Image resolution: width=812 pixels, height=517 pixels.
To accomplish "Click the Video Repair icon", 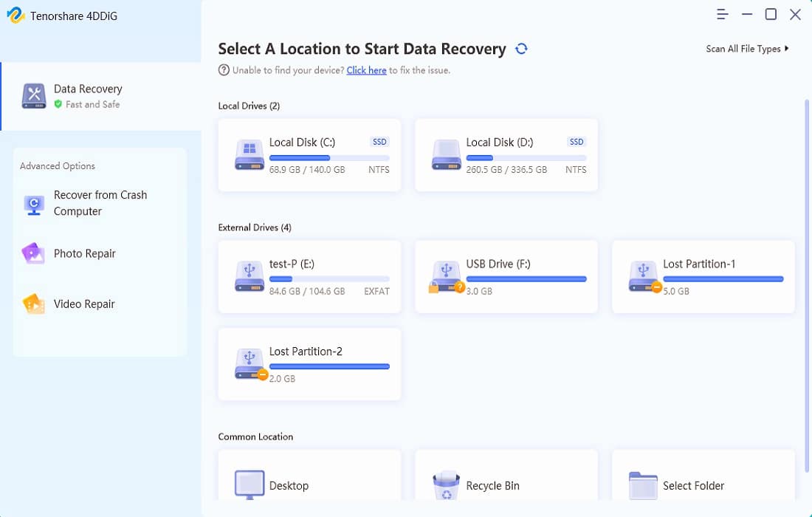I will pyautogui.click(x=34, y=304).
